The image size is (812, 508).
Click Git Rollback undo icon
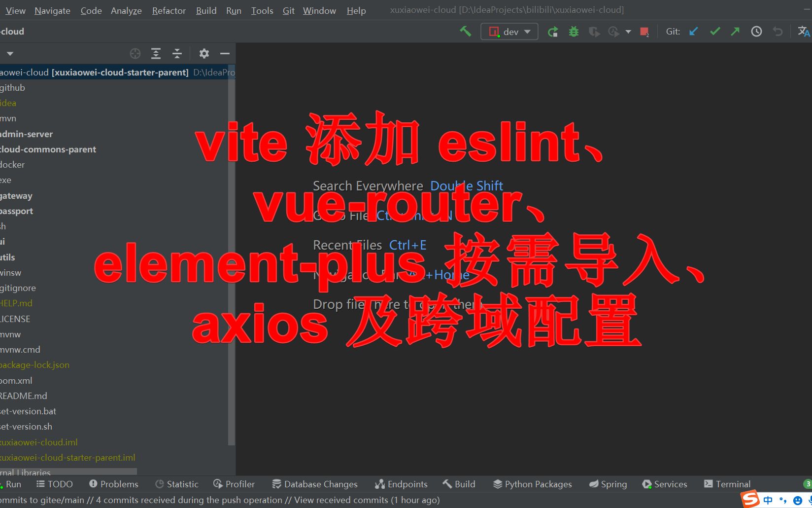tap(778, 32)
